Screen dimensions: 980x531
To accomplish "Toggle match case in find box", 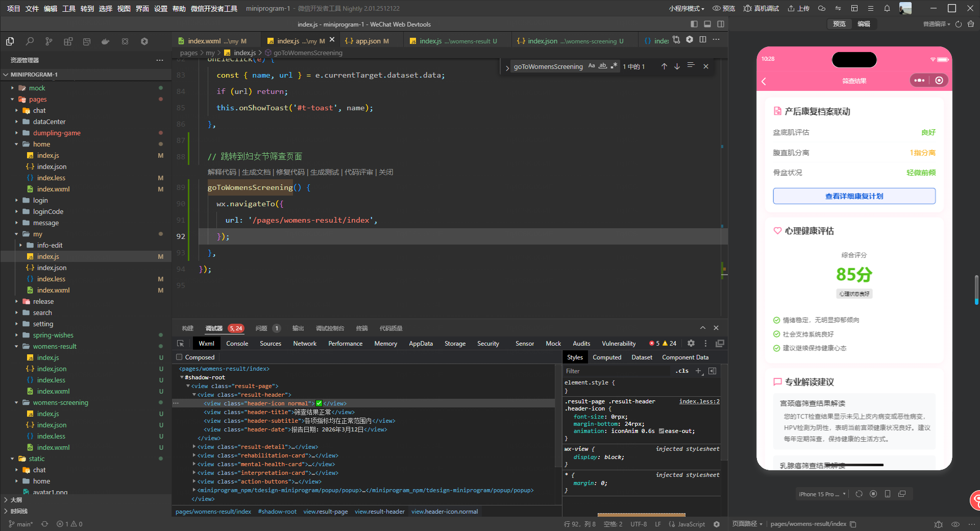I will click(591, 66).
